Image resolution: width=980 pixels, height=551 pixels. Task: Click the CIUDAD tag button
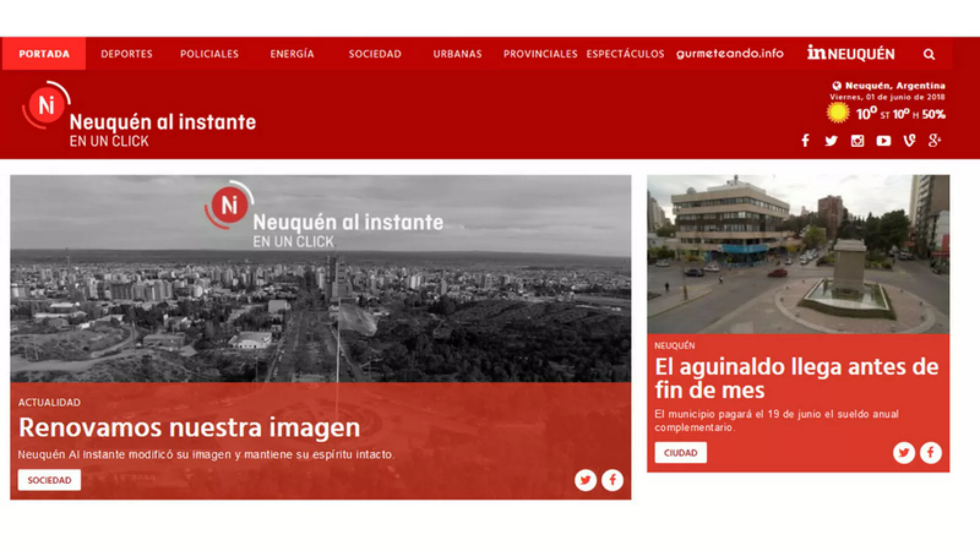(x=680, y=452)
